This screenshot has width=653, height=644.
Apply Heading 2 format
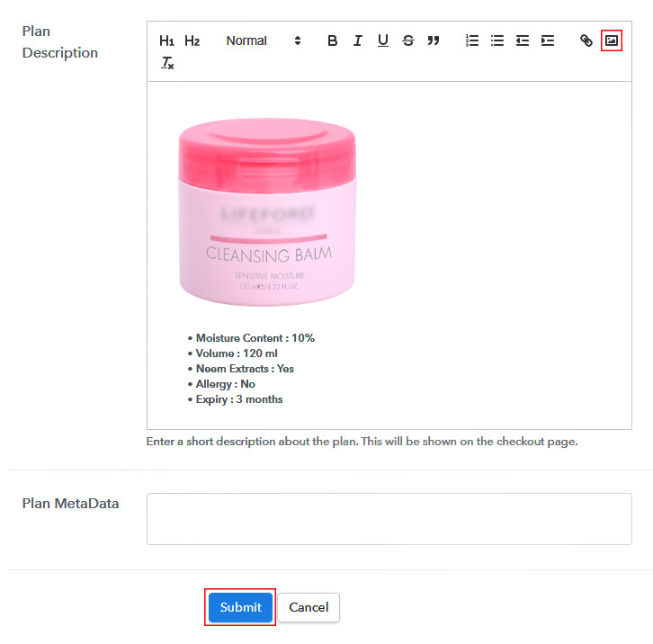coord(192,40)
